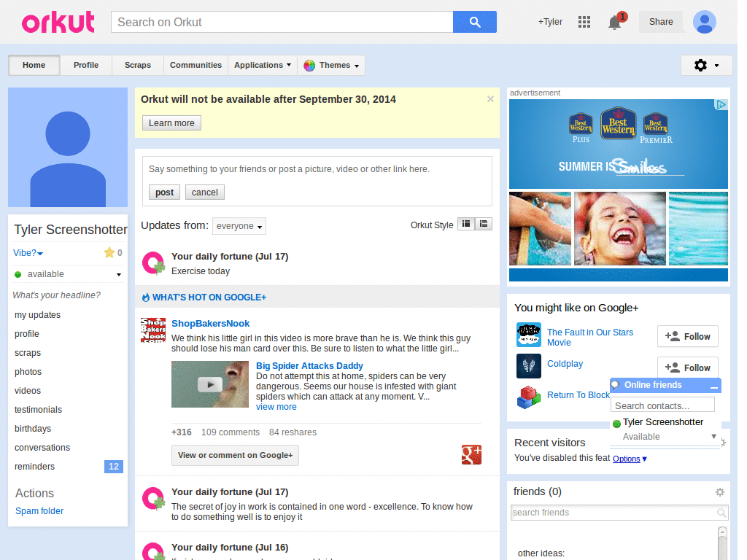Open the 'everyone' updates filter dropdown
Image resolution: width=747 pixels, height=560 pixels.
(239, 226)
